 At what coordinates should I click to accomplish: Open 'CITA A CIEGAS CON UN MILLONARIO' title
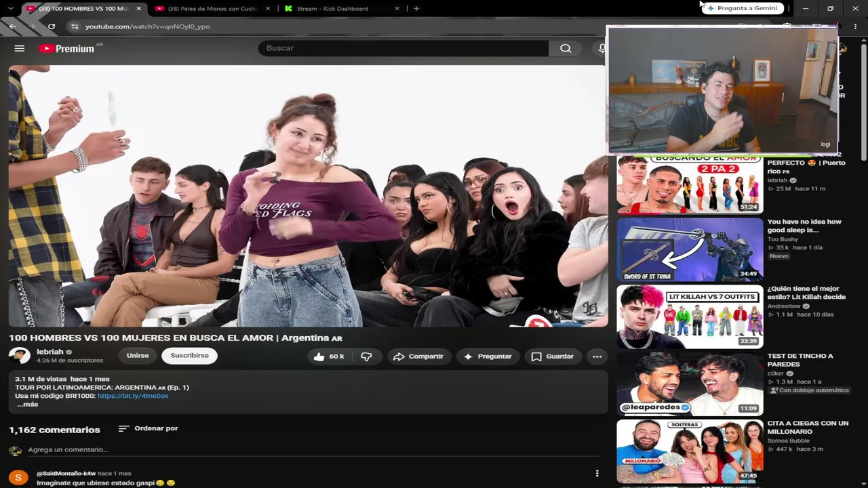808,427
